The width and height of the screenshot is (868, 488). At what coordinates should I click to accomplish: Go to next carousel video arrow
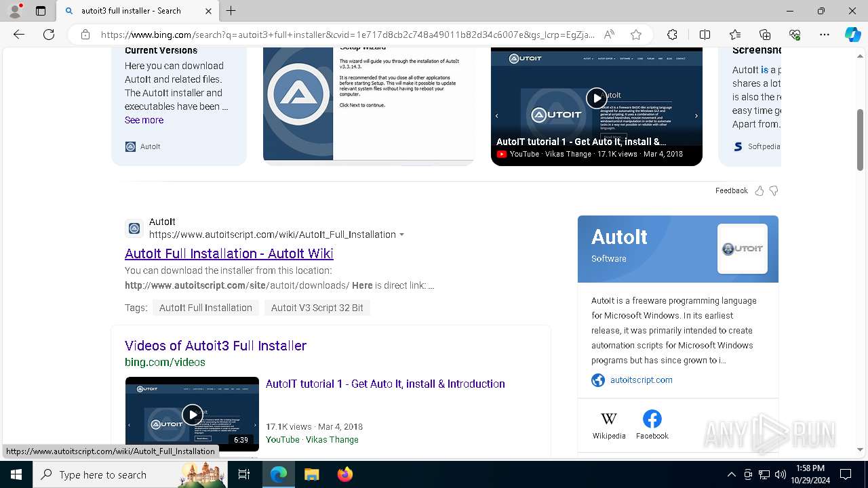pos(696,116)
